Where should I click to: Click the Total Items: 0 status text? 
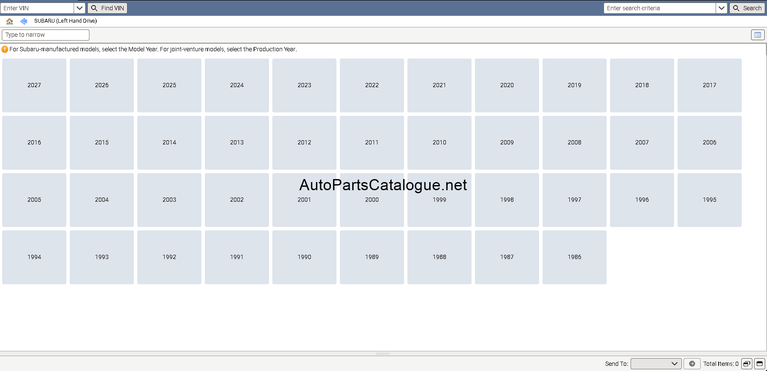[x=721, y=364]
